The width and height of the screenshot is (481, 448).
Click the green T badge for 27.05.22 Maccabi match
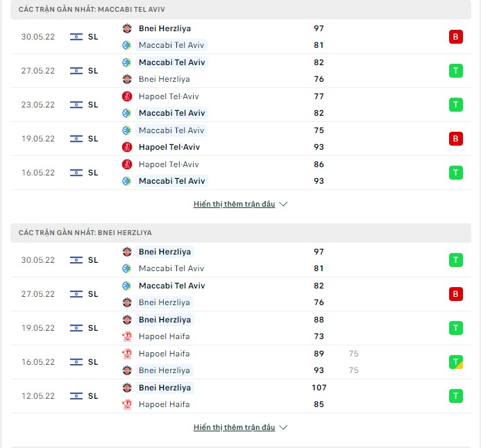[455, 71]
